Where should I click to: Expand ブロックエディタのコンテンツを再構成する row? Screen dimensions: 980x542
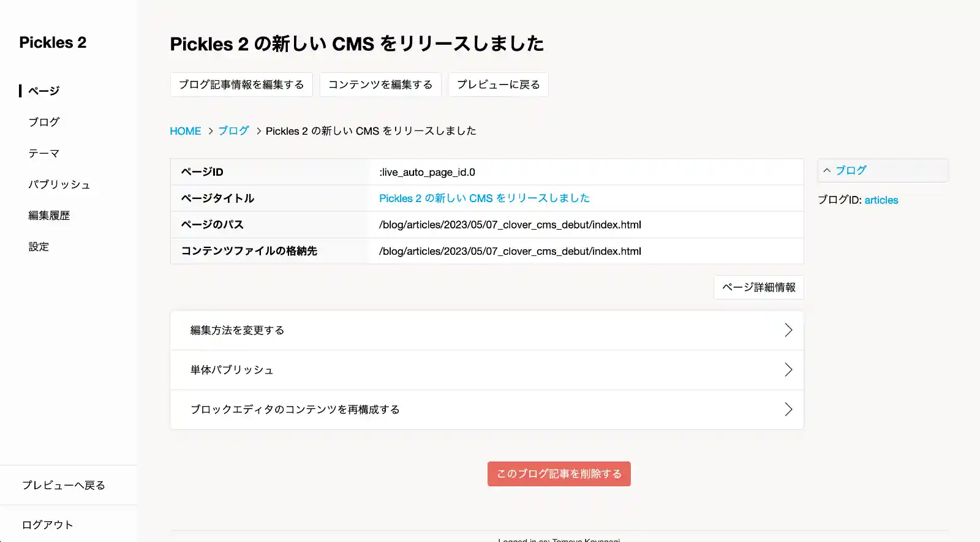[487, 410]
